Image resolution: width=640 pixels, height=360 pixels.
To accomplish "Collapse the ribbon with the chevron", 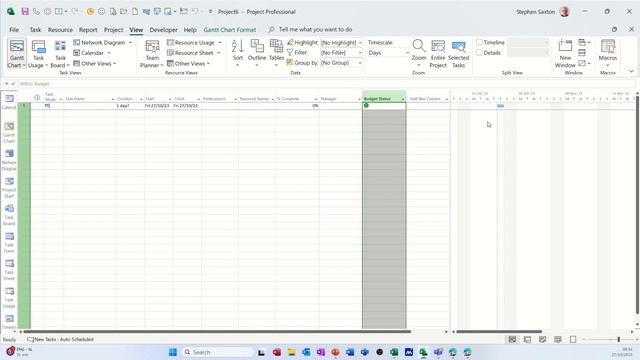I will click(x=631, y=71).
